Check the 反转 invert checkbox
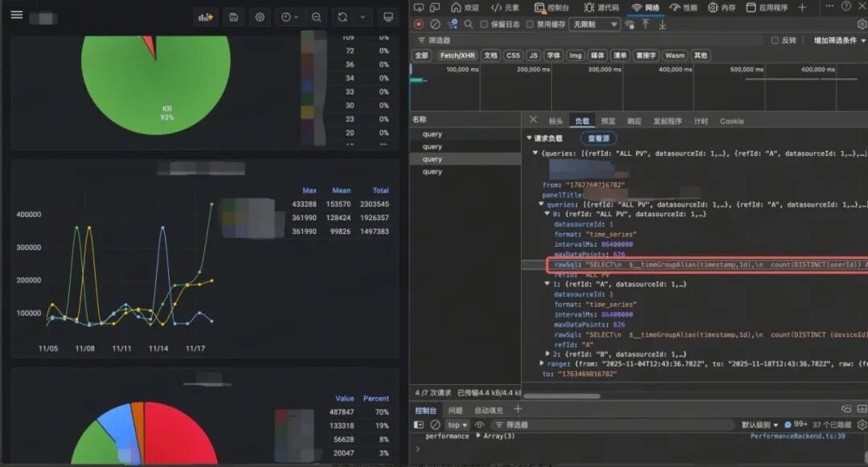Viewport: 868px width, 467px height. (x=775, y=40)
